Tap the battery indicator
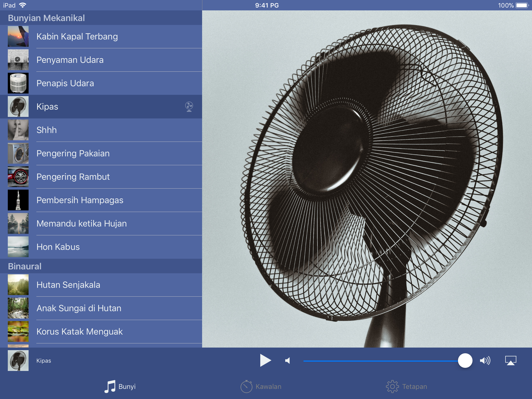This screenshot has width=532, height=399. click(x=522, y=5)
